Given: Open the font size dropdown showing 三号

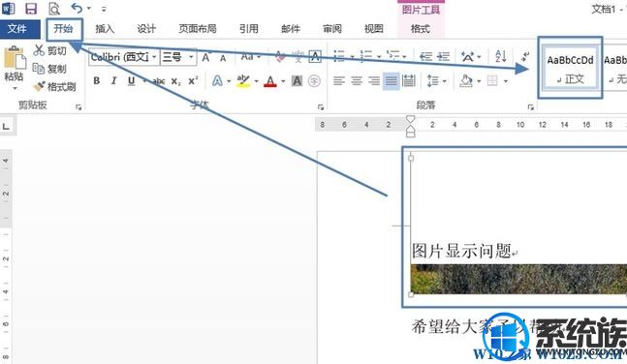Looking at the screenshot, I should click(x=191, y=57).
